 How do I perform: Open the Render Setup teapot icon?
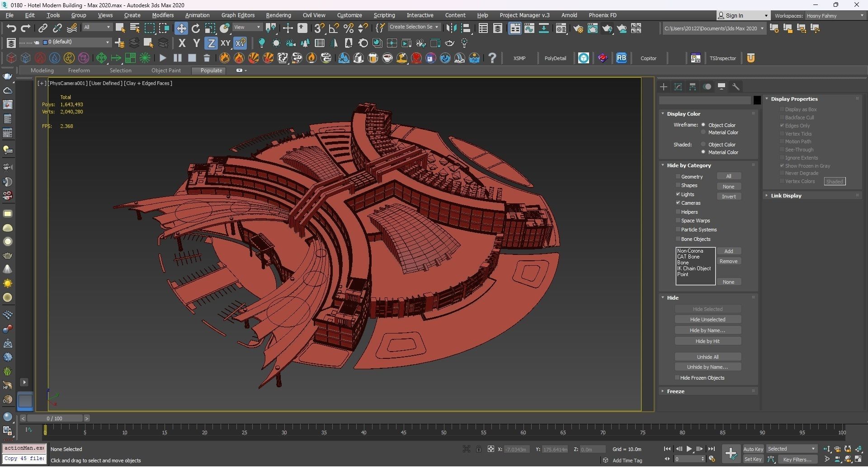578,28
